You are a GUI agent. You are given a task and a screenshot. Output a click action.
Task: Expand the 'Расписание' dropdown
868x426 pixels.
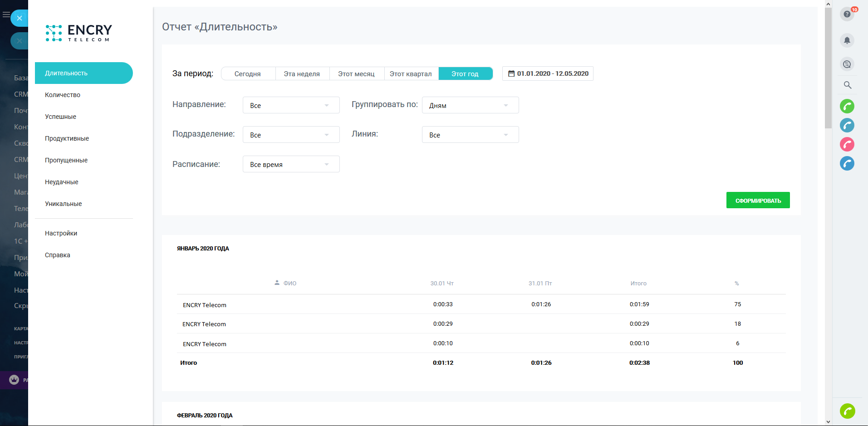click(x=291, y=164)
